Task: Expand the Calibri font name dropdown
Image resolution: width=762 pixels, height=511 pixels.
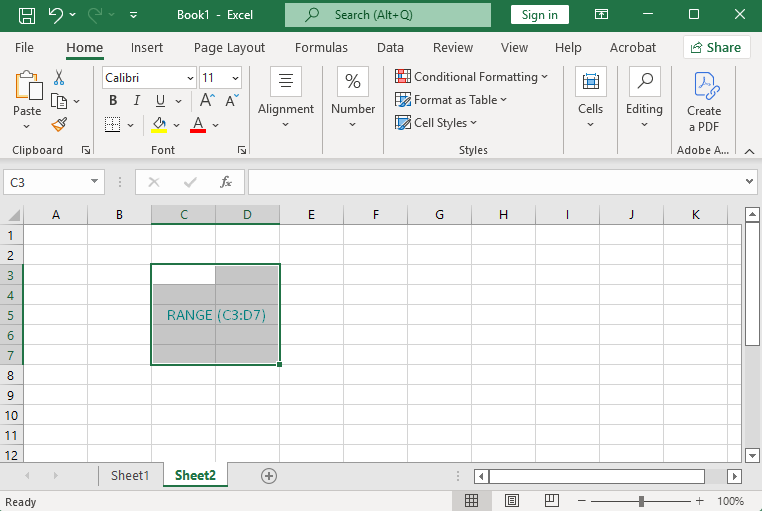Action: [190, 78]
